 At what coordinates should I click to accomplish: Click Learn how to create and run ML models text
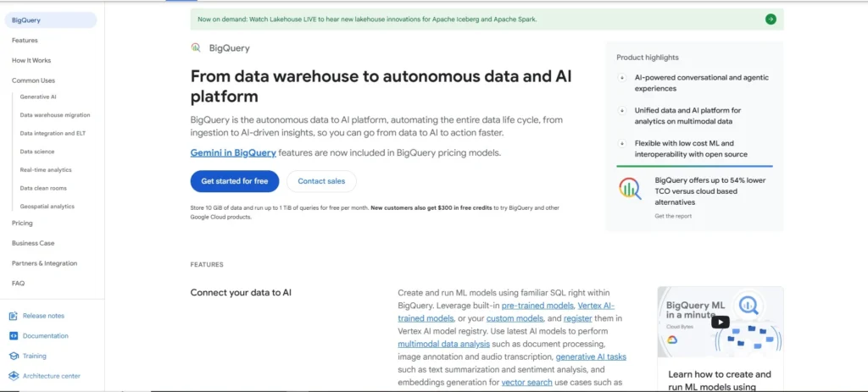pos(720,380)
